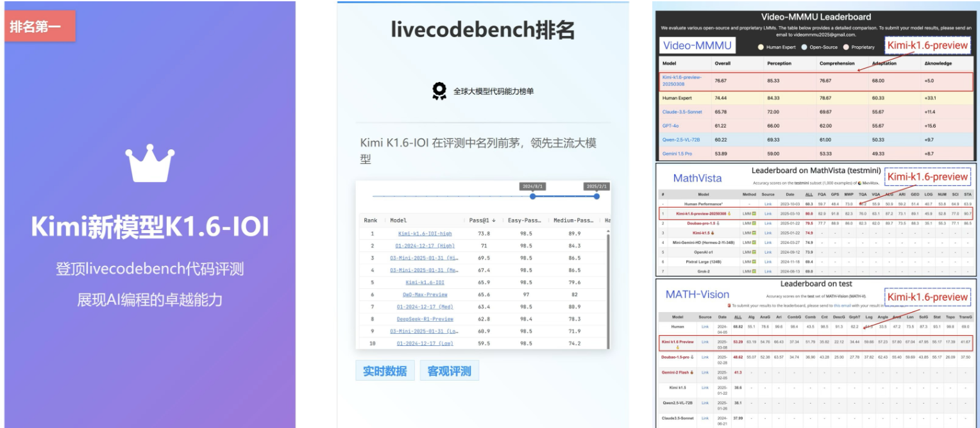Click the Open-Source legend color dot
The image size is (980, 428).
(804, 47)
